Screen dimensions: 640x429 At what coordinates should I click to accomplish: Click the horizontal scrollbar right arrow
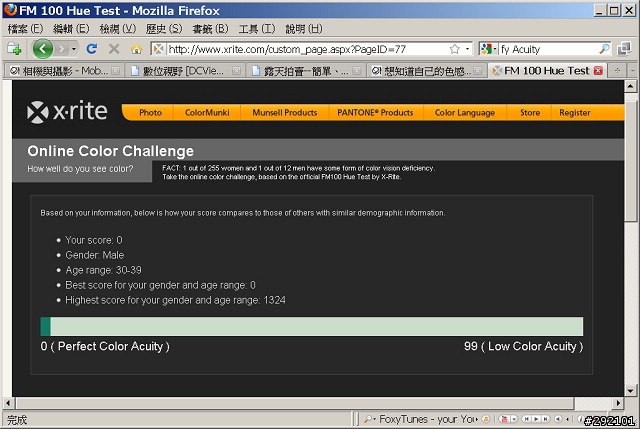click(x=618, y=403)
